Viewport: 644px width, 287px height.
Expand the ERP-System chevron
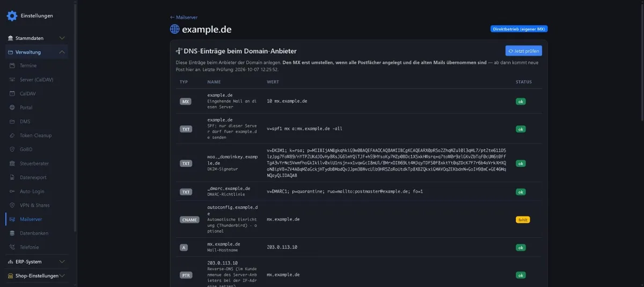point(62,262)
